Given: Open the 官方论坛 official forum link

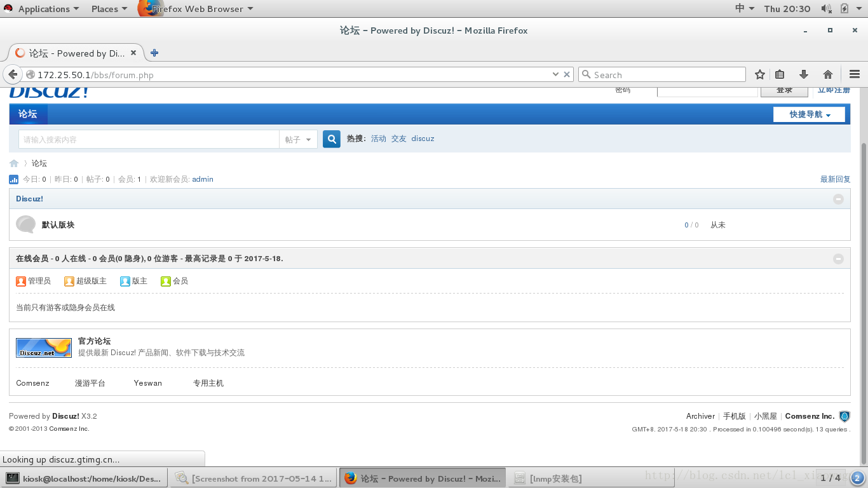Looking at the screenshot, I should (x=94, y=341).
